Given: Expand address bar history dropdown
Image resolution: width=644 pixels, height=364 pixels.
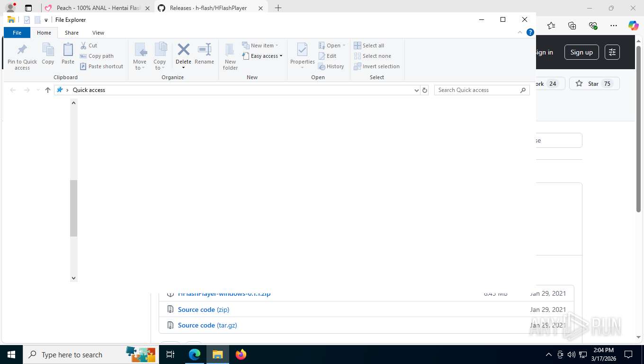Looking at the screenshot, I should (x=416, y=90).
